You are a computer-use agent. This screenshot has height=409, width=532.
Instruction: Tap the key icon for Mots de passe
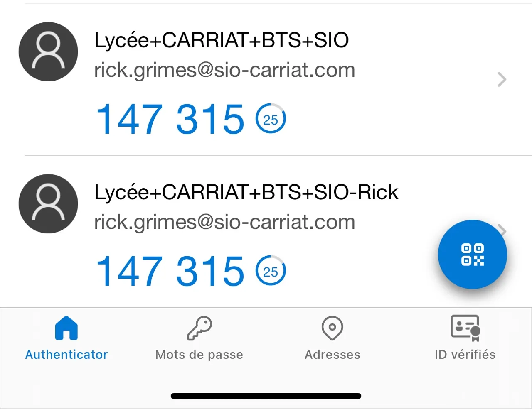[199, 328]
